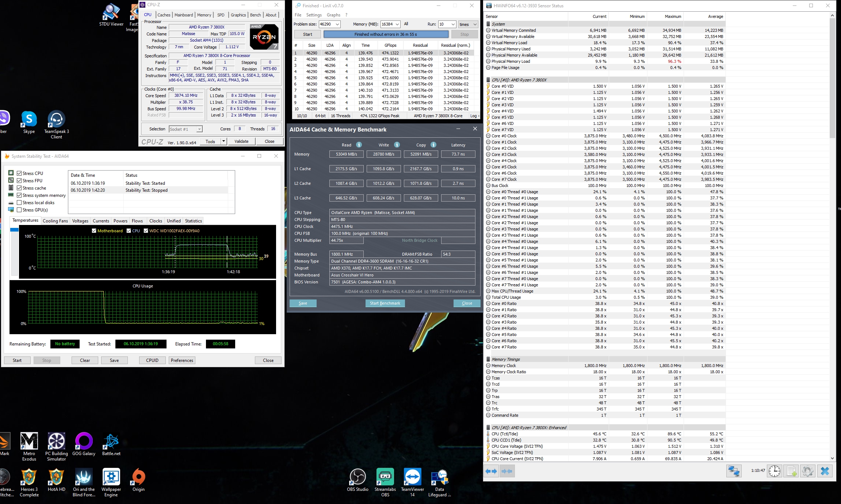The height and width of the screenshot is (504, 841).
Task: Click HWiNFO log file icon
Action: click(x=791, y=471)
